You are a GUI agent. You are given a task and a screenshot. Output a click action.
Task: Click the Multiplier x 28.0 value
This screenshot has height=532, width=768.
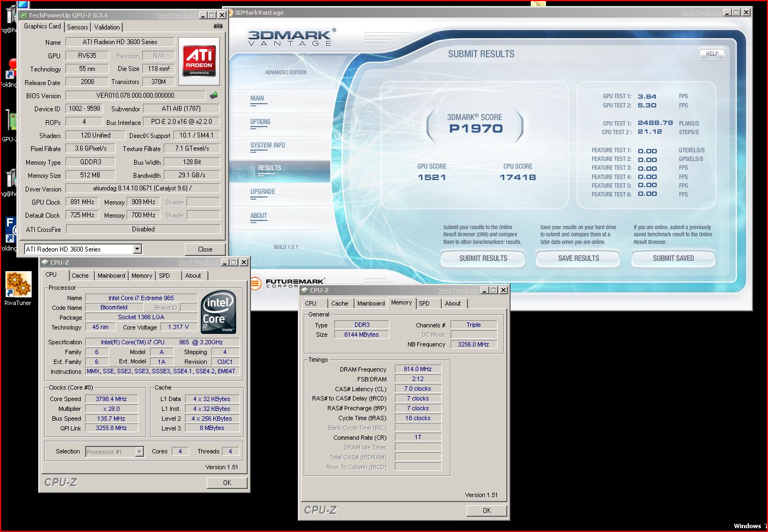(x=111, y=409)
